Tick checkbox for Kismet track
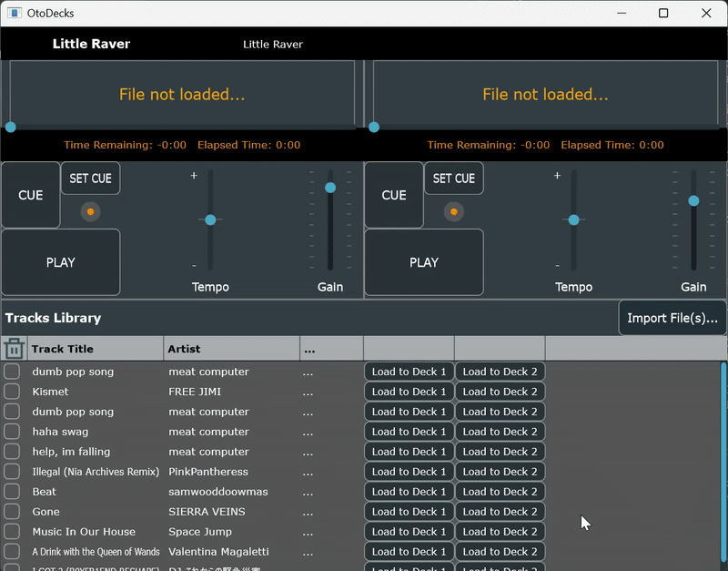The image size is (728, 571). click(x=12, y=392)
